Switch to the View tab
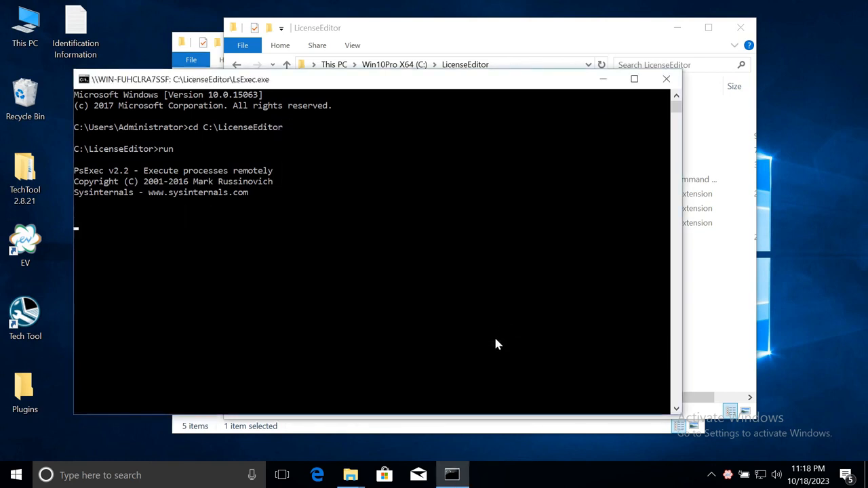 pos(352,45)
